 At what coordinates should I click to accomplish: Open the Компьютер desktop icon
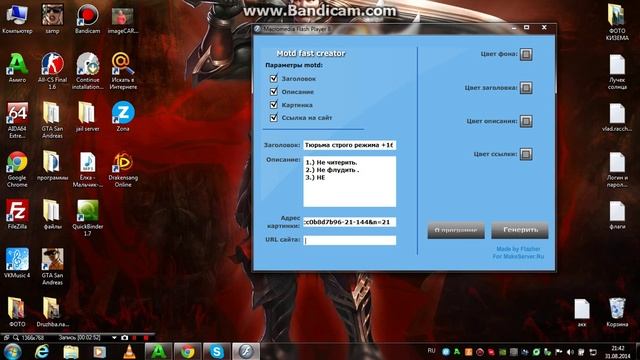click(x=17, y=19)
